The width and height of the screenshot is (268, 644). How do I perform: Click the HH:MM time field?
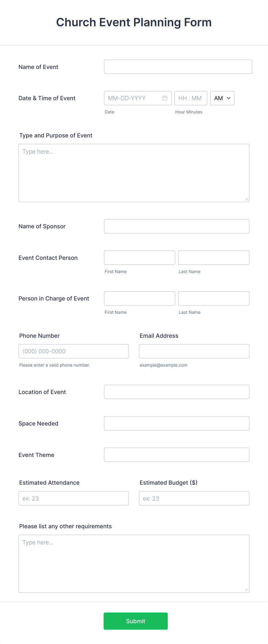190,98
